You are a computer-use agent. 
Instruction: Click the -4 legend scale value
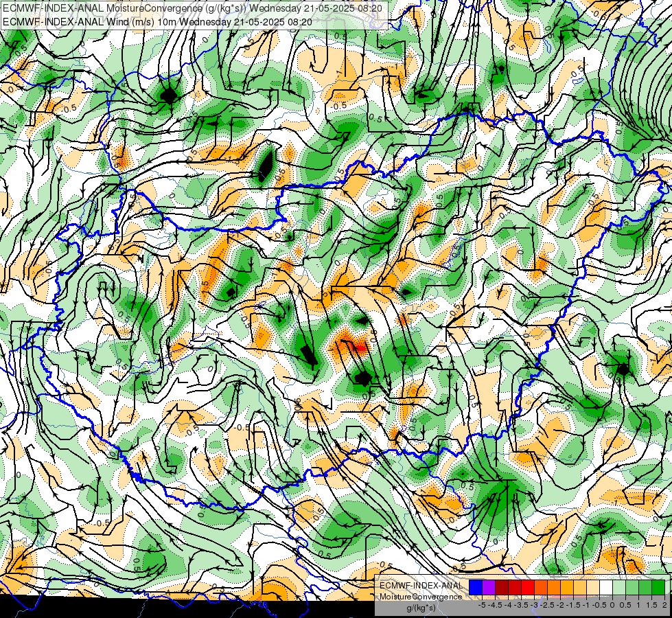[x=509, y=605]
